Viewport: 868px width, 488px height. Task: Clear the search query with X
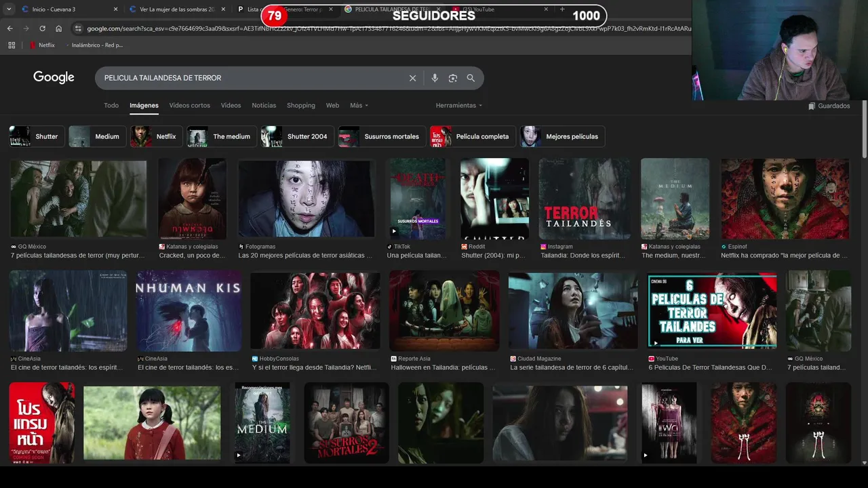tap(412, 78)
